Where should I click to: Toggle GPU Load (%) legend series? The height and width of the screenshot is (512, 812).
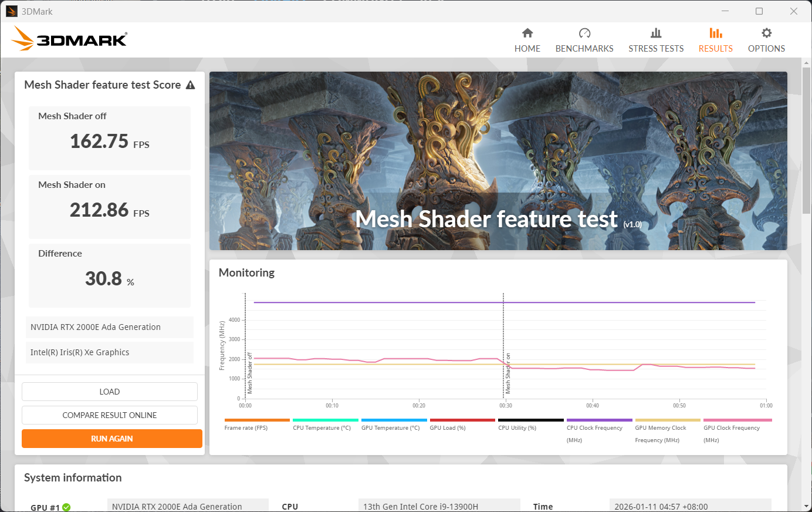[448, 428]
